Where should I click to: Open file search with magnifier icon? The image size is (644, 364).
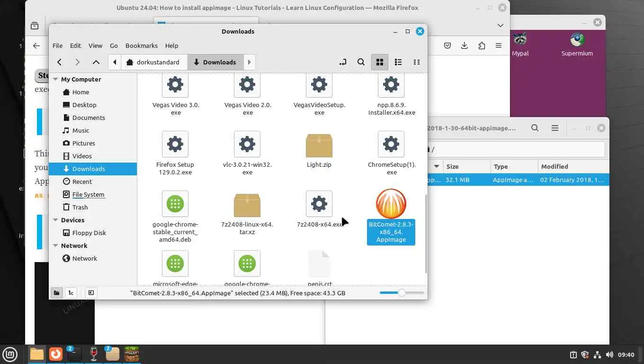click(361, 62)
